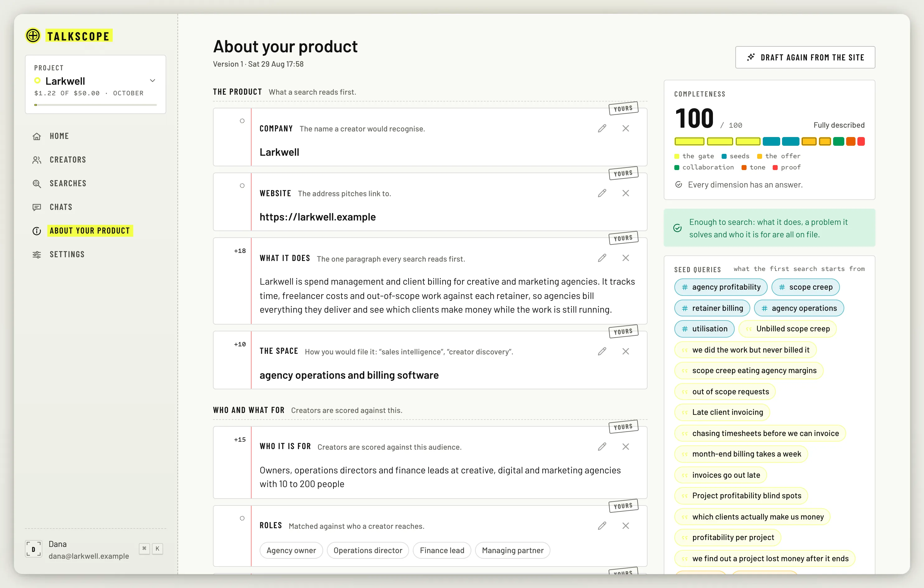Select the retainer billing seed tag
Image resolution: width=924 pixels, height=588 pixels.
(712, 308)
